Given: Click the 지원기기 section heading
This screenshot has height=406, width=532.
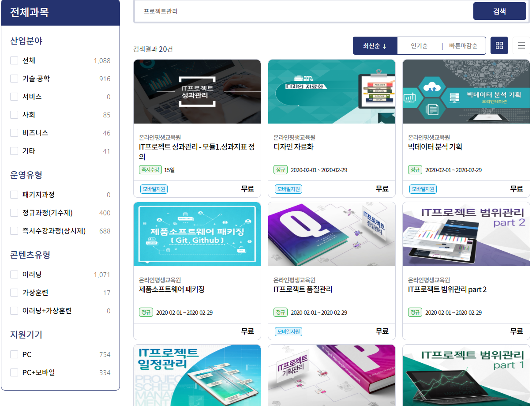Looking at the screenshot, I should click(26, 335).
